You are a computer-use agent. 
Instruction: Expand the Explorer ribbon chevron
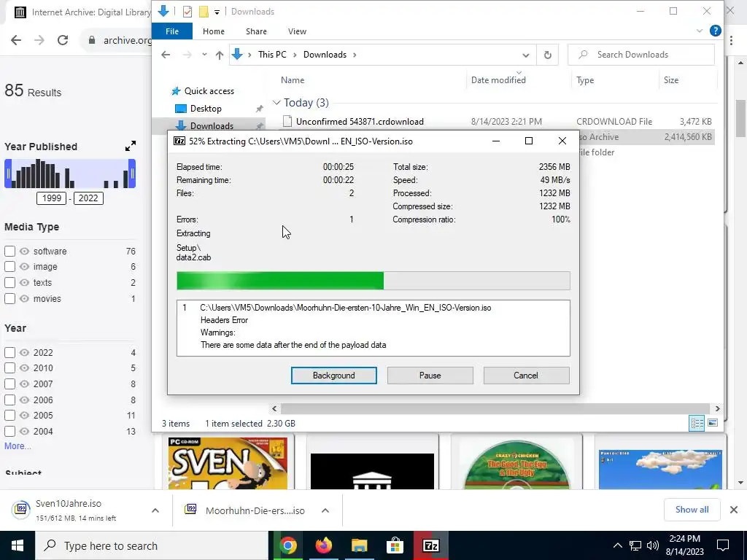point(700,31)
